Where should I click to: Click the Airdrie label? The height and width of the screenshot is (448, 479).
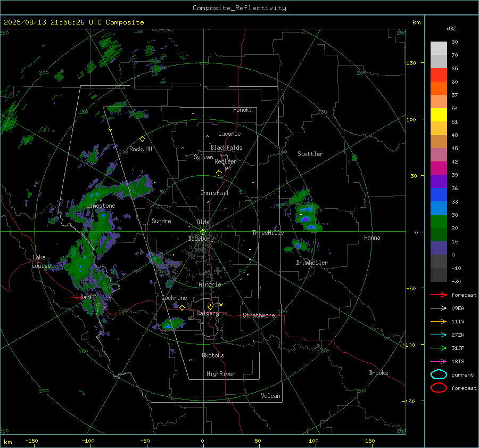pos(210,284)
